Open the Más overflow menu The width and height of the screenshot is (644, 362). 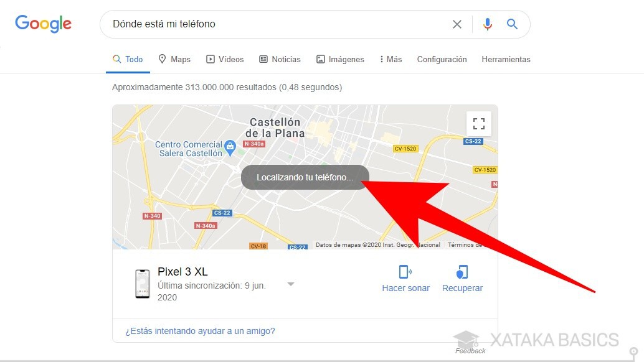pos(391,60)
